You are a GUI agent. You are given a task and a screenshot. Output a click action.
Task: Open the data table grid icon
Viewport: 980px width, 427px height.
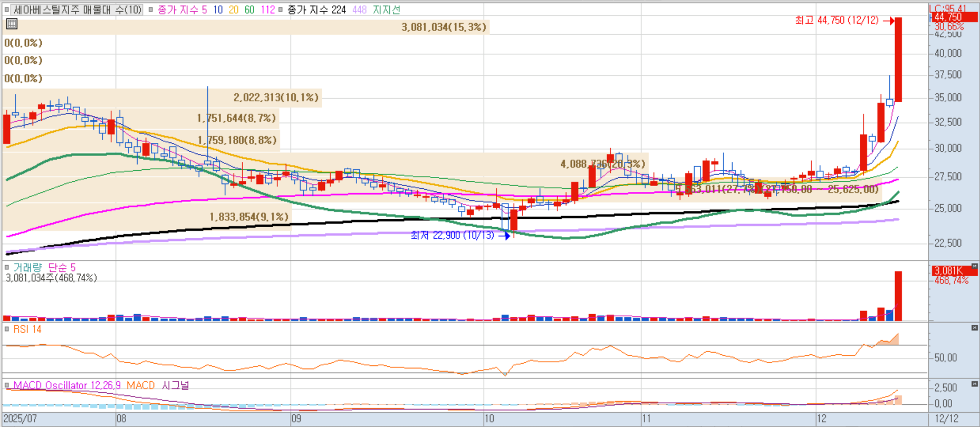pyautogui.click(x=12, y=24)
